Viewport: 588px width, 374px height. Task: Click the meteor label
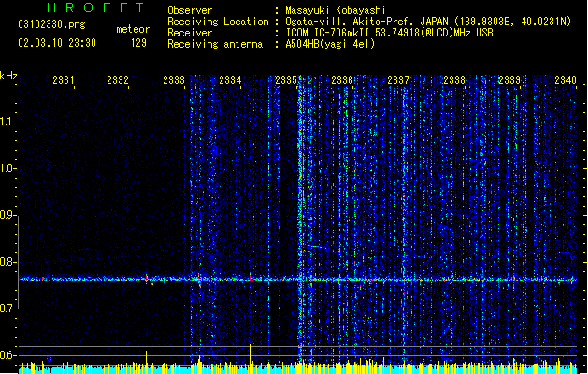coord(133,29)
